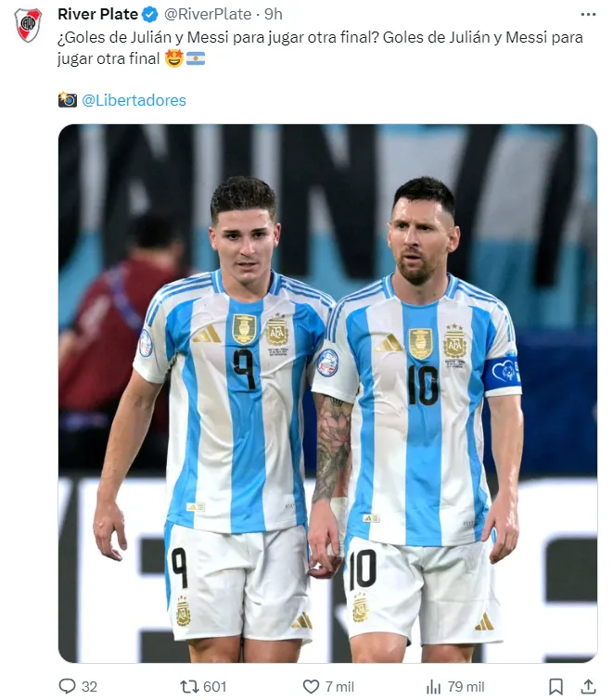The width and height of the screenshot is (613, 700).
Task: Open the share upload icon
Action: point(589,687)
